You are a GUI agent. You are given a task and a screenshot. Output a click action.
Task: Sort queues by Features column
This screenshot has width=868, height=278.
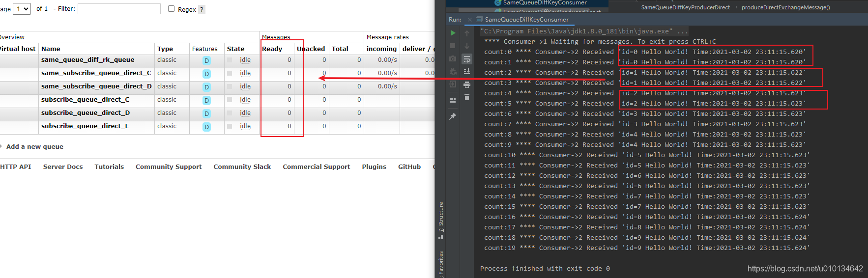click(x=204, y=49)
